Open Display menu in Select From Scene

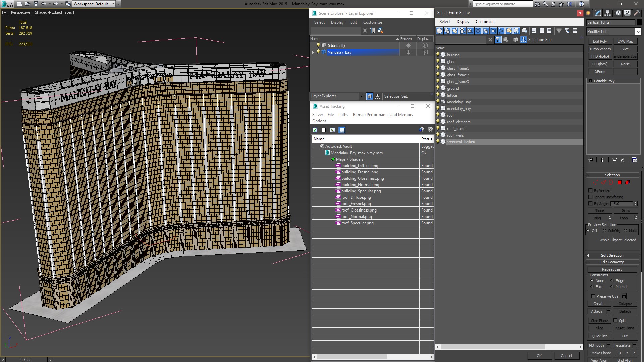click(x=463, y=22)
